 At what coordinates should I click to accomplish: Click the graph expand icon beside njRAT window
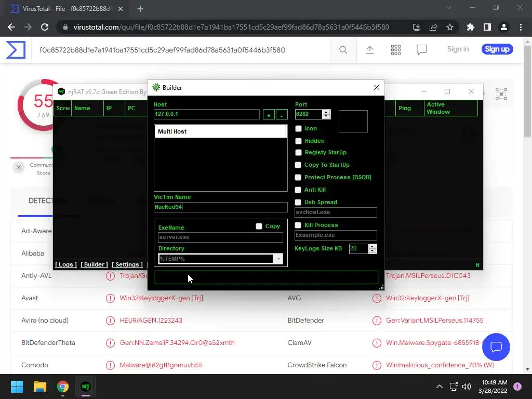[501, 94]
